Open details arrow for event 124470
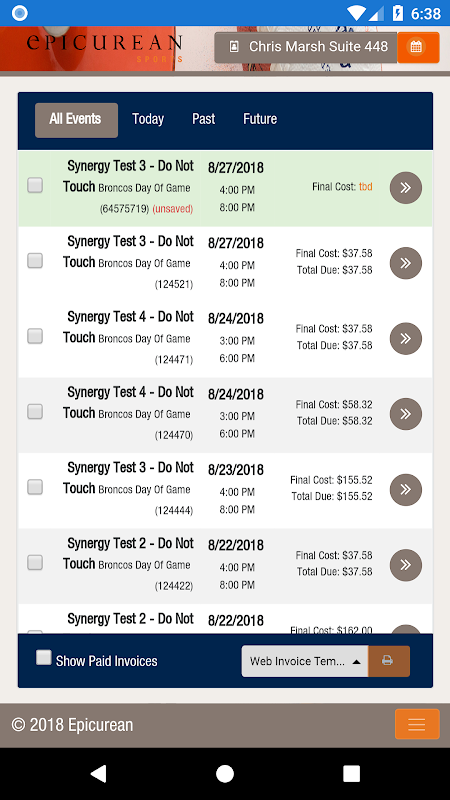 point(406,414)
